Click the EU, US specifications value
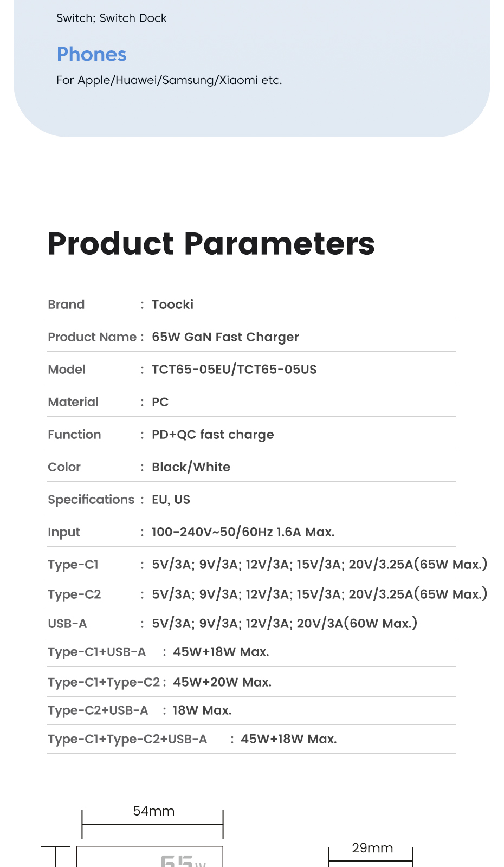This screenshot has height=867, width=504. [171, 500]
